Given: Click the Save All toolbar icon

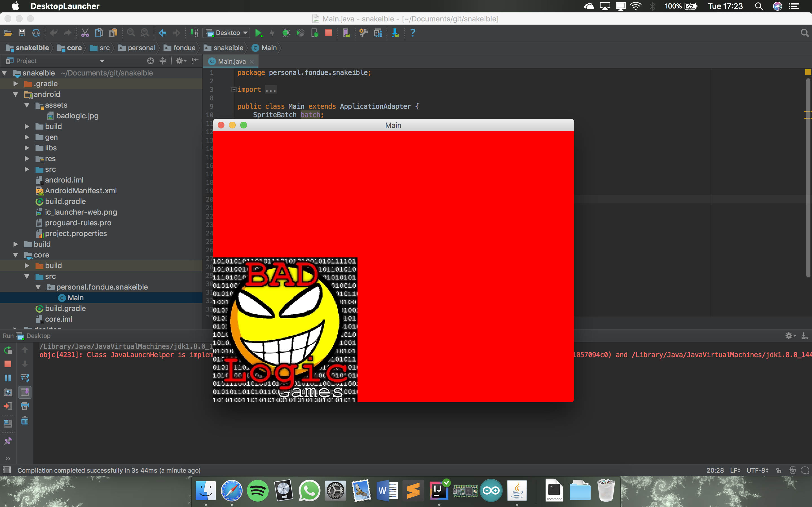Looking at the screenshot, I should click(x=22, y=32).
